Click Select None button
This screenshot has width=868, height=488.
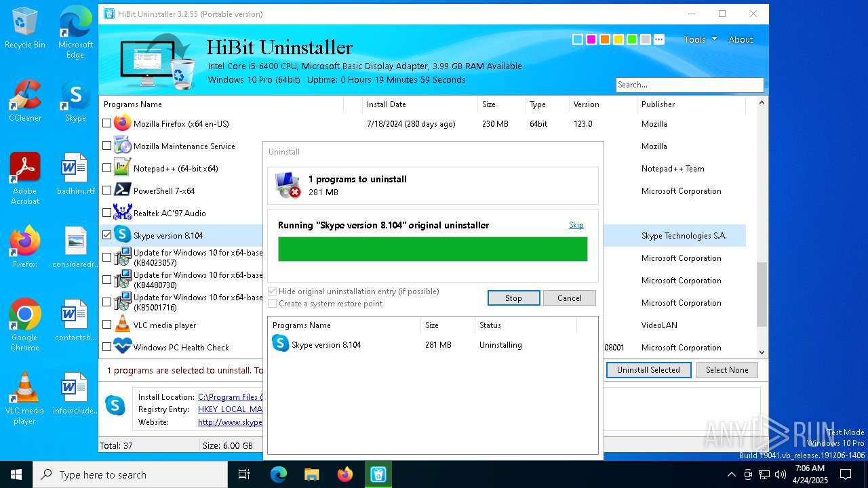point(727,370)
